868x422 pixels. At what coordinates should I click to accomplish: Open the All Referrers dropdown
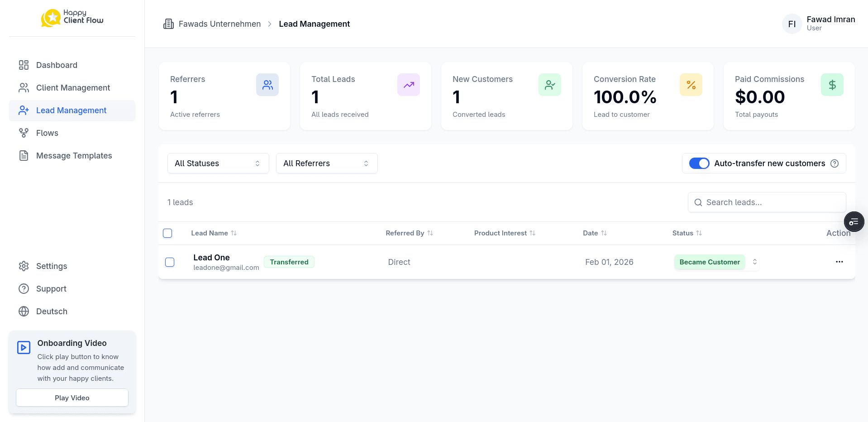coord(326,163)
